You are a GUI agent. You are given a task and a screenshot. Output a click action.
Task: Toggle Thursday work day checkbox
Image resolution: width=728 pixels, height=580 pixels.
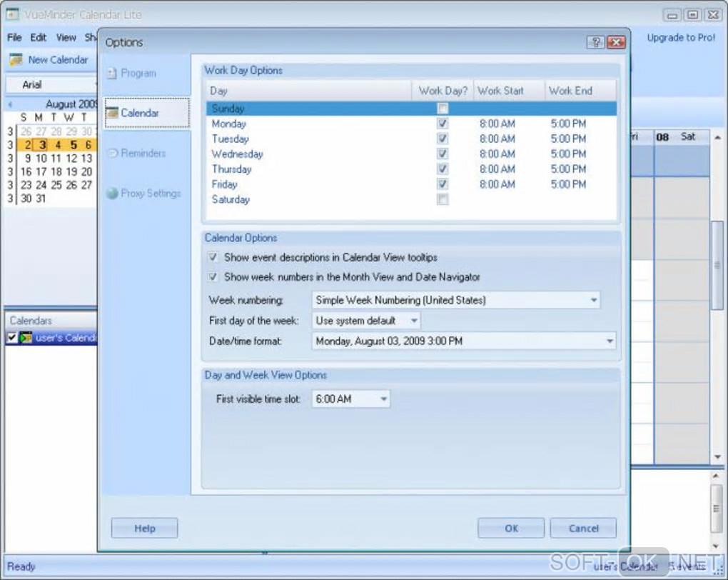coord(443,169)
